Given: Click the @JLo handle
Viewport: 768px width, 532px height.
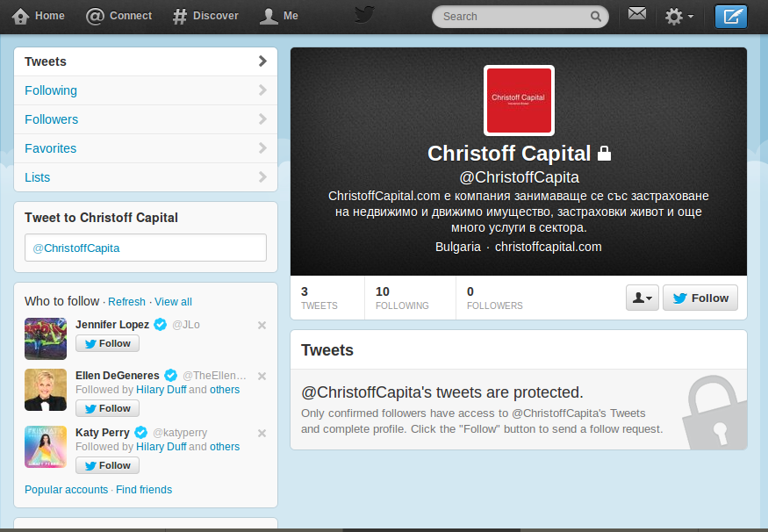Looking at the screenshot, I should (186, 325).
